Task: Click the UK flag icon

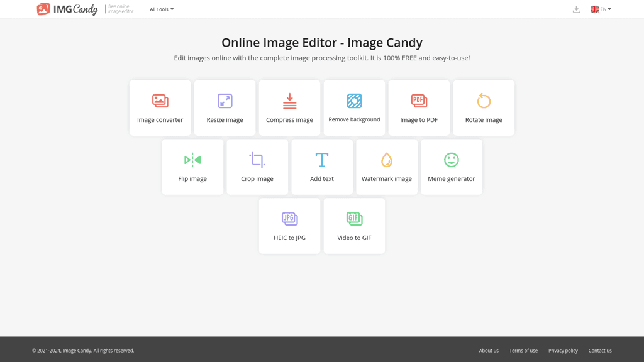Action: click(x=594, y=9)
